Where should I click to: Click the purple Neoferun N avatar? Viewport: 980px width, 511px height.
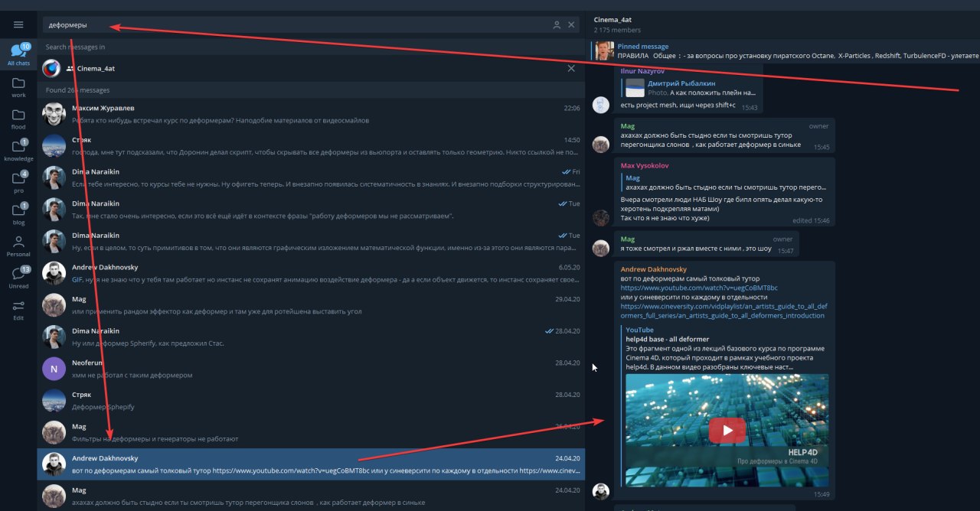(x=54, y=369)
